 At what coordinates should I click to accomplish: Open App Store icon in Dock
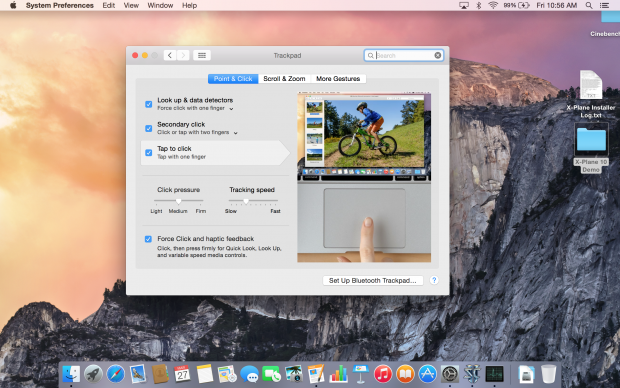click(x=427, y=374)
